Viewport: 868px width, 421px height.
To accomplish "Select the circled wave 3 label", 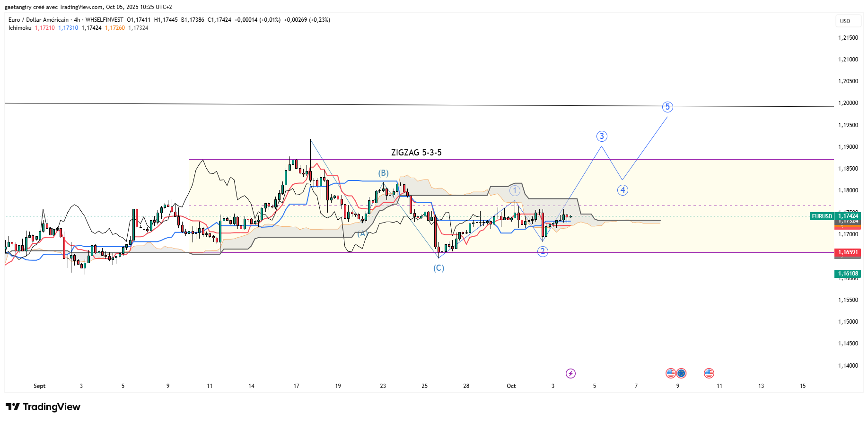I will point(602,136).
